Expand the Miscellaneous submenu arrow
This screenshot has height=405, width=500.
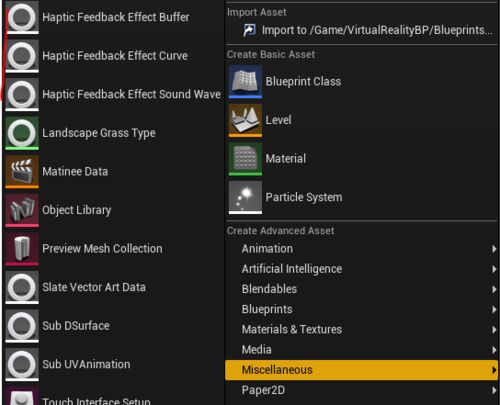[x=494, y=370]
